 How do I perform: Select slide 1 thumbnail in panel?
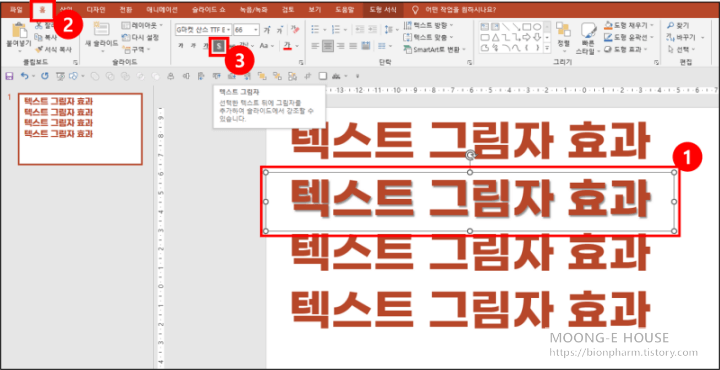(80, 129)
